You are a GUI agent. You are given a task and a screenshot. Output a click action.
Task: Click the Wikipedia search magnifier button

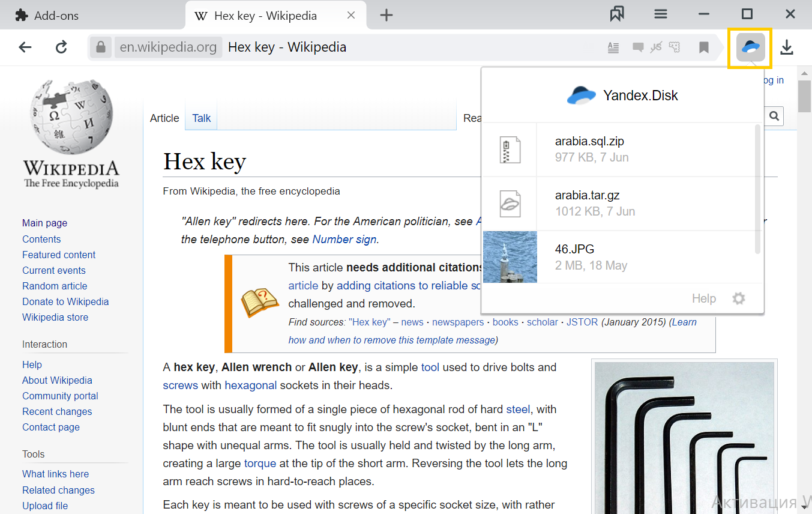click(774, 116)
